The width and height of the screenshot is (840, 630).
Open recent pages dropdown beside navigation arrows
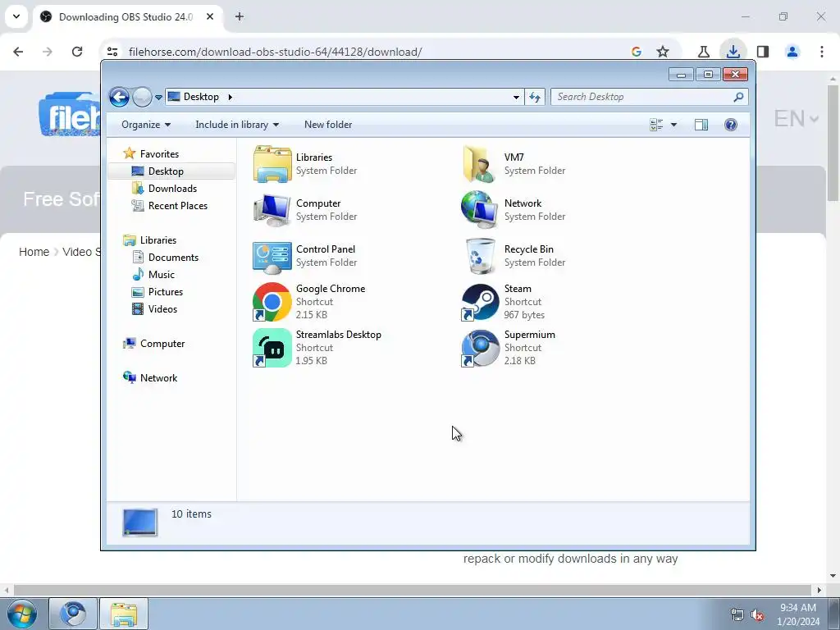tap(158, 98)
